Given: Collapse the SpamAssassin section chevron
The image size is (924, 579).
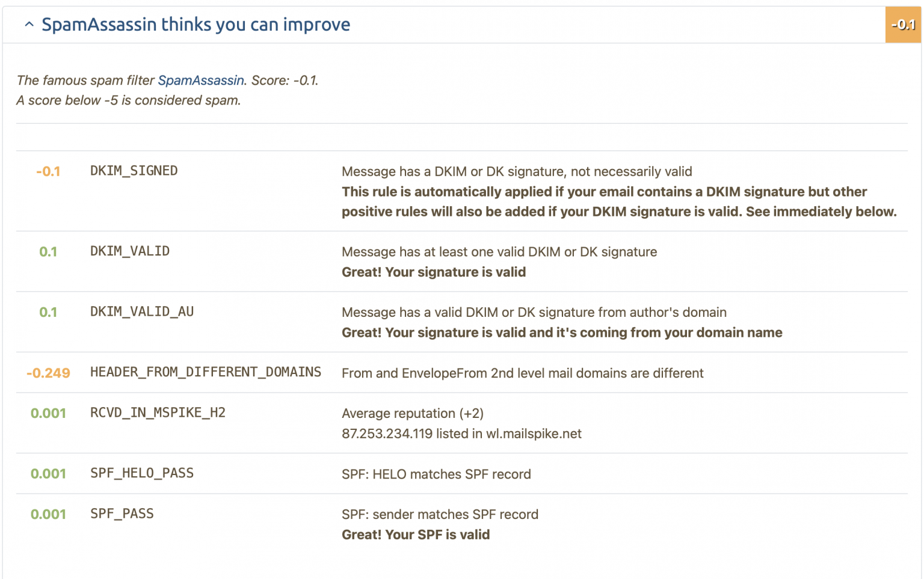Looking at the screenshot, I should [x=29, y=24].
